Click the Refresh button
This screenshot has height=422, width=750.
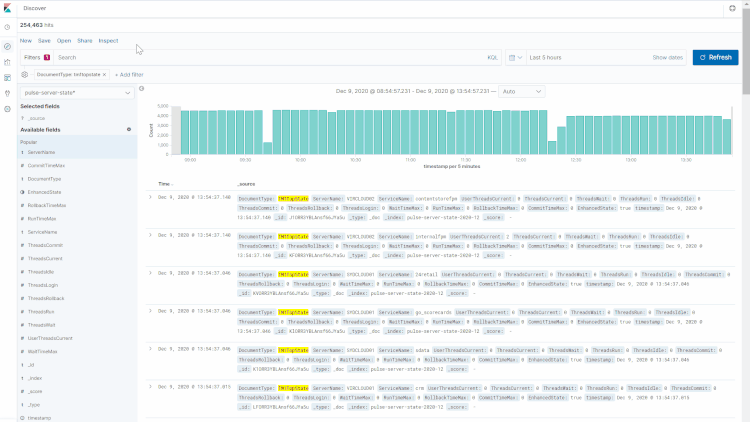(715, 58)
